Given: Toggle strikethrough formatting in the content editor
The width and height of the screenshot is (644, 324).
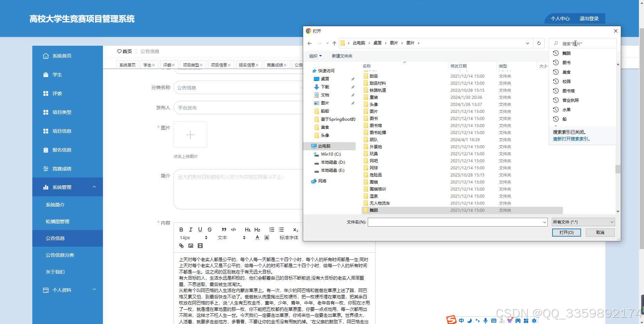Looking at the screenshot, I should click(x=209, y=230).
